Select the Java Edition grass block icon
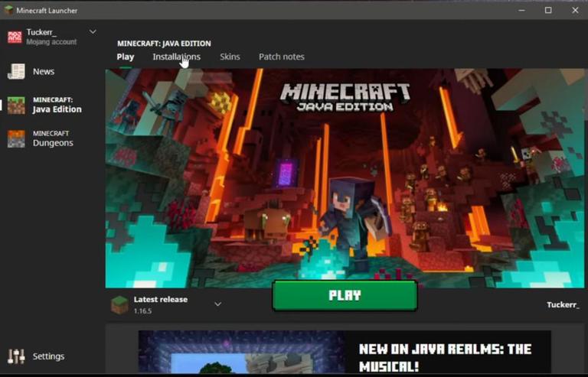The width and height of the screenshot is (588, 377). [x=16, y=106]
